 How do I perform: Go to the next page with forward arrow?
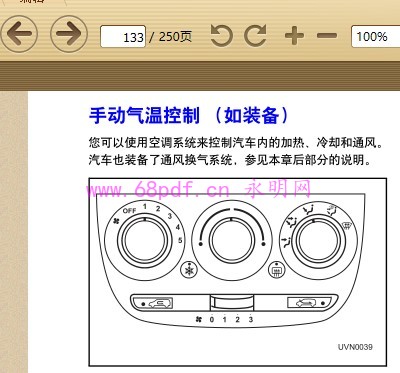pyautogui.click(x=69, y=34)
